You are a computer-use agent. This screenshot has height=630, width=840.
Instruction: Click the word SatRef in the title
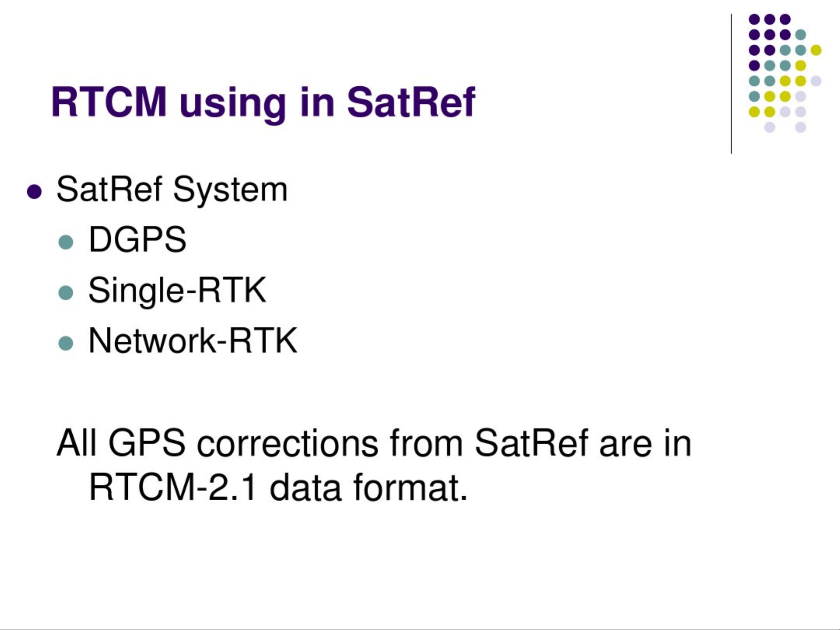(x=411, y=102)
